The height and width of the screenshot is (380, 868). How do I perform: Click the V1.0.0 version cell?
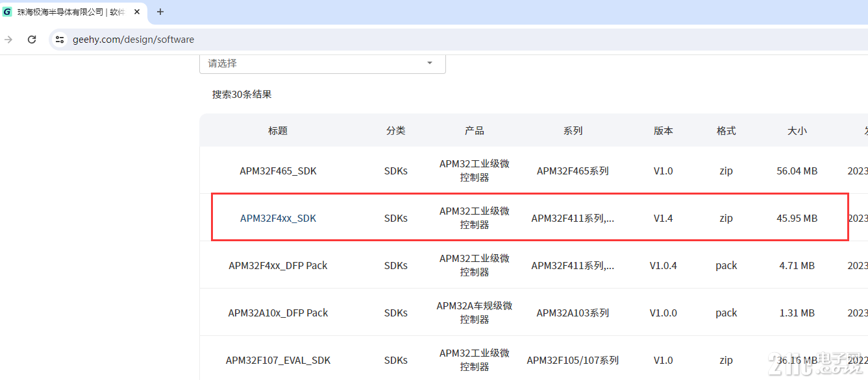pos(663,313)
